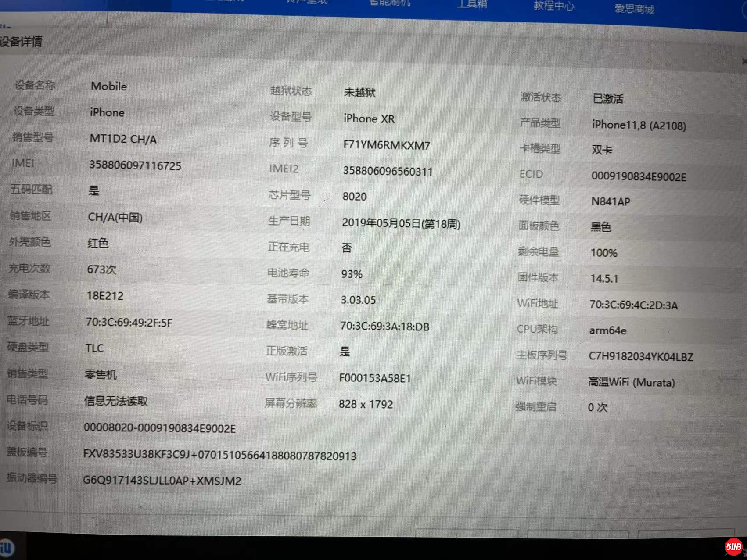Image resolution: width=747 pixels, height=560 pixels.
Task: Select device identifier 00008020-0009190834E9002E
Action: click(x=159, y=428)
